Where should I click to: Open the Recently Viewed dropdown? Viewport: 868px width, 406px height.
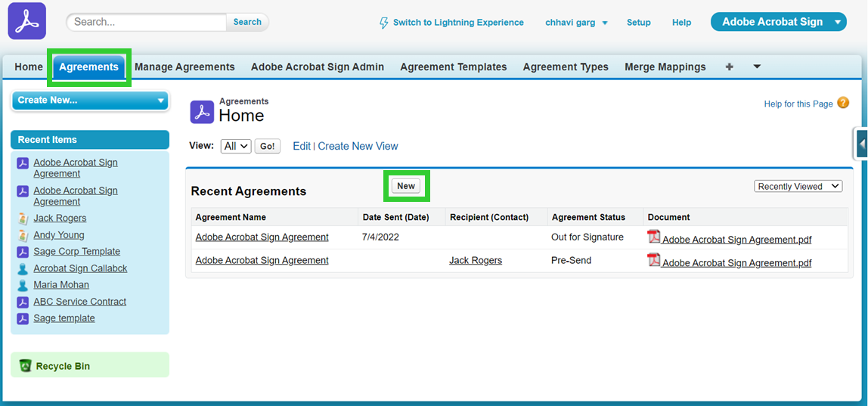(798, 187)
